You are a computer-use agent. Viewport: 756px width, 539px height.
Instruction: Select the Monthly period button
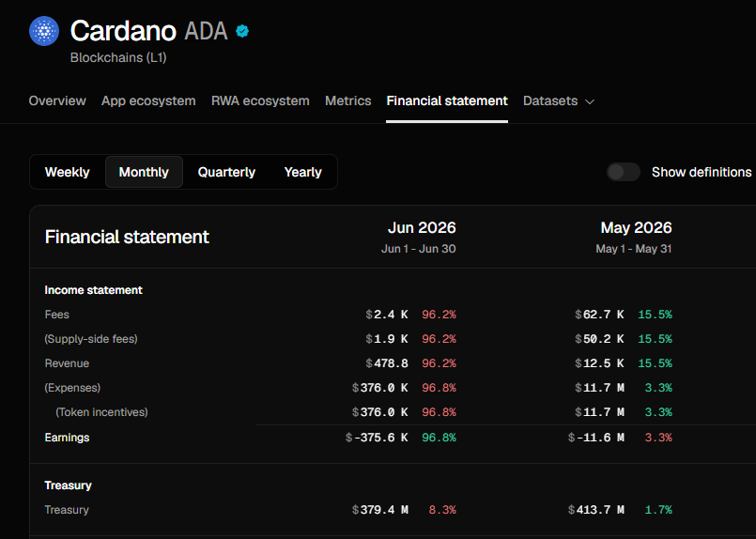tap(144, 172)
